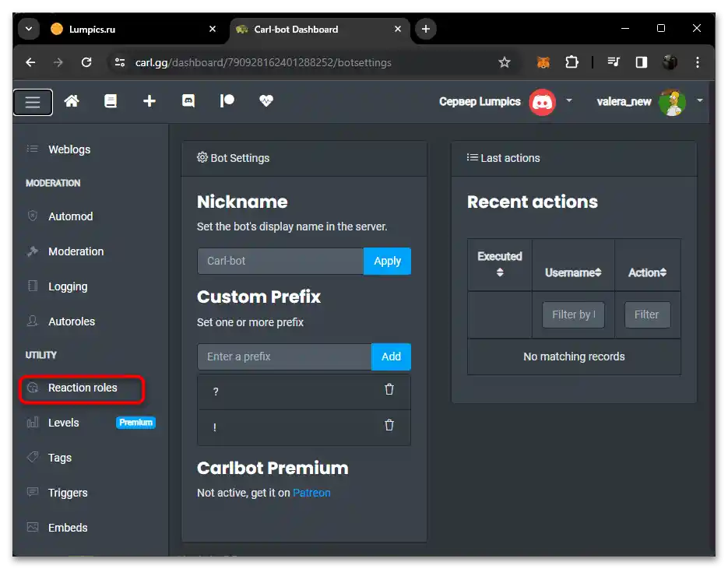Click the plus invite icon

[x=149, y=100]
